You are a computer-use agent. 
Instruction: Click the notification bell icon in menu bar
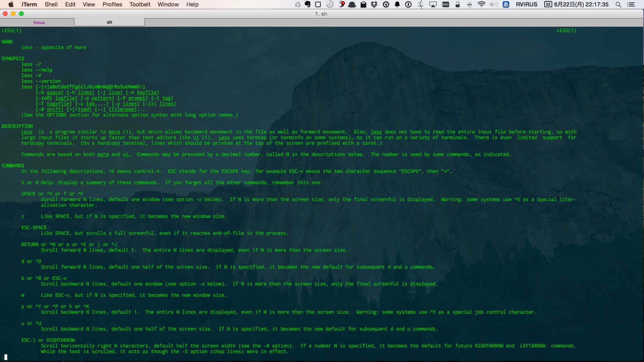point(397,4)
